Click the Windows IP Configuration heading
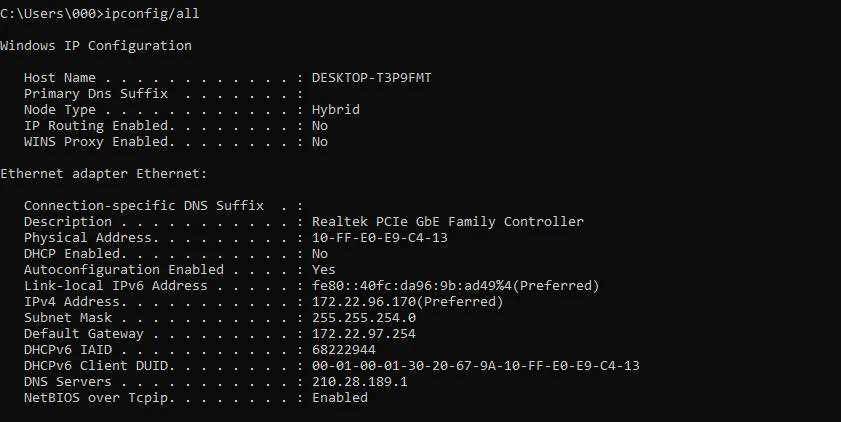This screenshot has height=422, width=841. coord(96,46)
